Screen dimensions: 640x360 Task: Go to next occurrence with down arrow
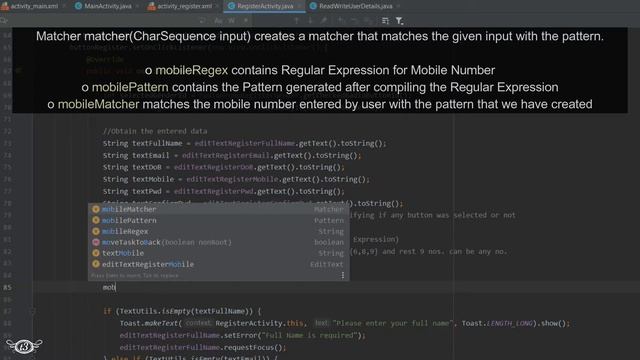[x=310, y=20]
